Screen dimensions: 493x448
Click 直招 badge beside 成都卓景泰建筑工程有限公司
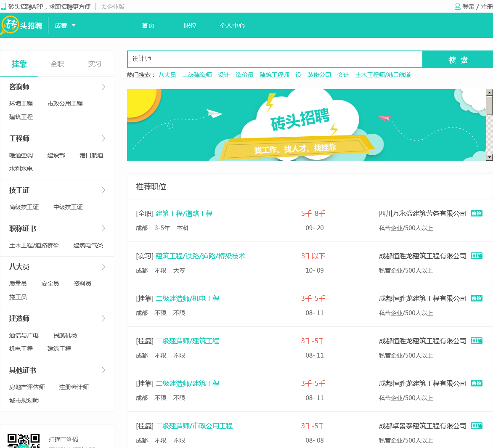476,426
